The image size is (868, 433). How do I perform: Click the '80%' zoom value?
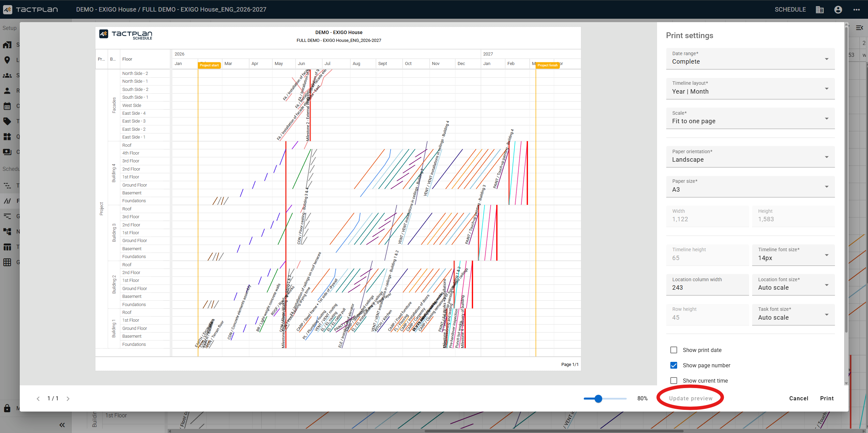(x=642, y=399)
